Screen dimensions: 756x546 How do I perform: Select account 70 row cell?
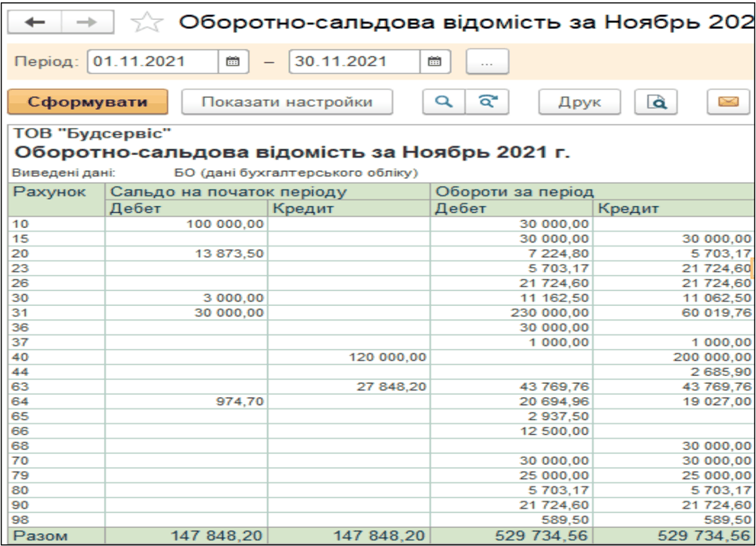pos(56,461)
